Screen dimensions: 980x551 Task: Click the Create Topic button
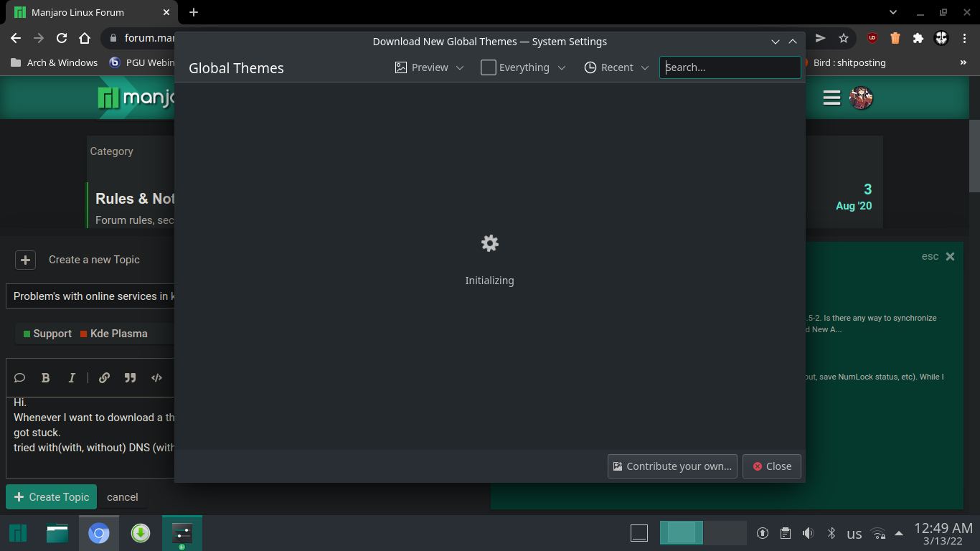pos(51,496)
